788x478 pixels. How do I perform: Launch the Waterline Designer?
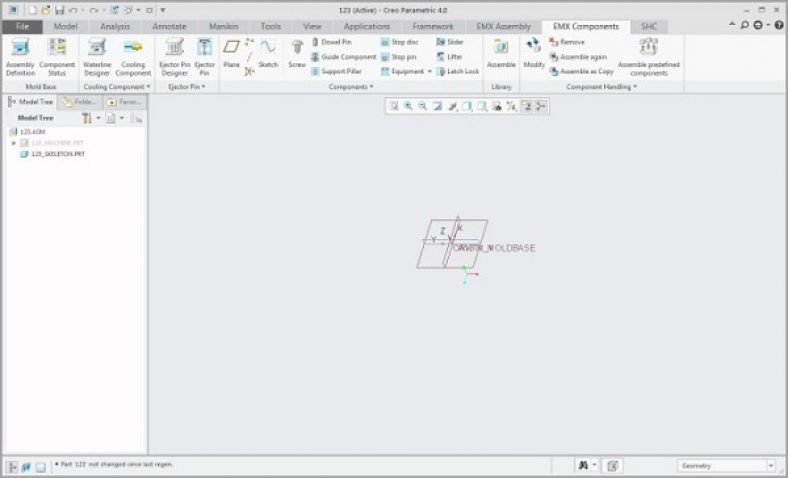pos(96,57)
